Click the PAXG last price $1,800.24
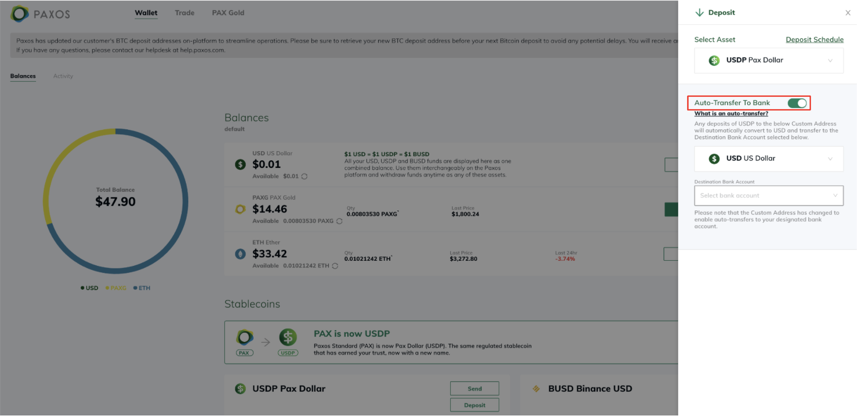The image size is (868, 417). pos(465,214)
